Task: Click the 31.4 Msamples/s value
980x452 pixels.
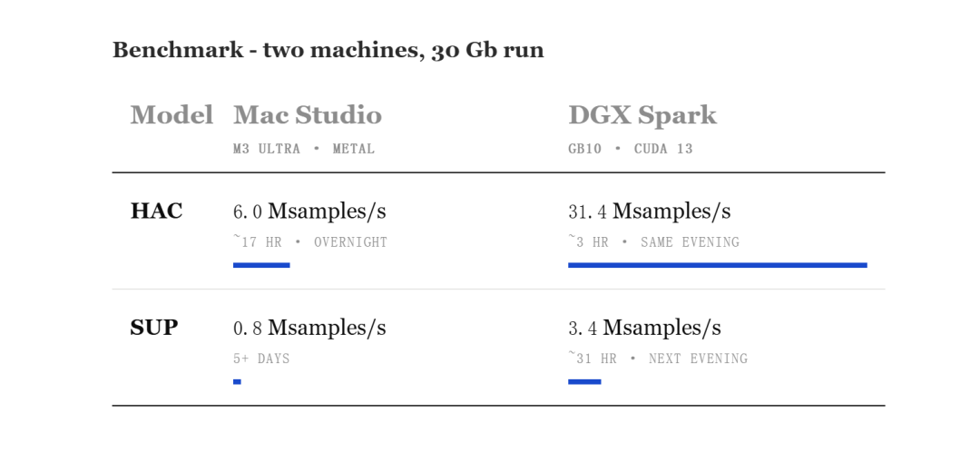Action: click(650, 211)
